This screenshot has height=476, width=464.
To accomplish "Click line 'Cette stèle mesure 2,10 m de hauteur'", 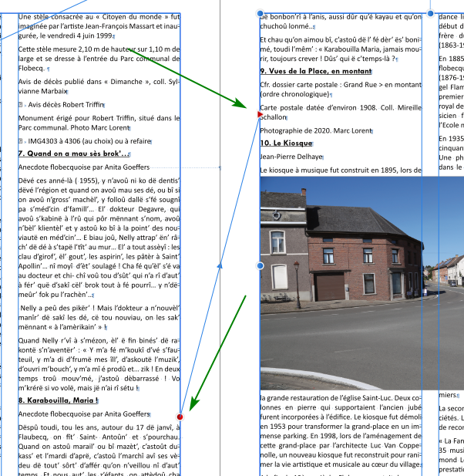I will 99,49.
